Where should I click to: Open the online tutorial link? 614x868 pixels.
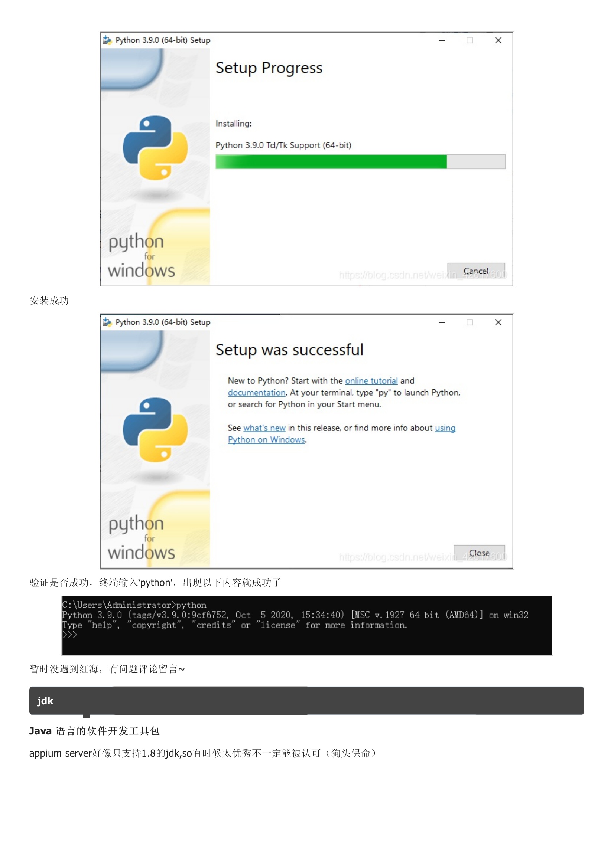(x=371, y=381)
